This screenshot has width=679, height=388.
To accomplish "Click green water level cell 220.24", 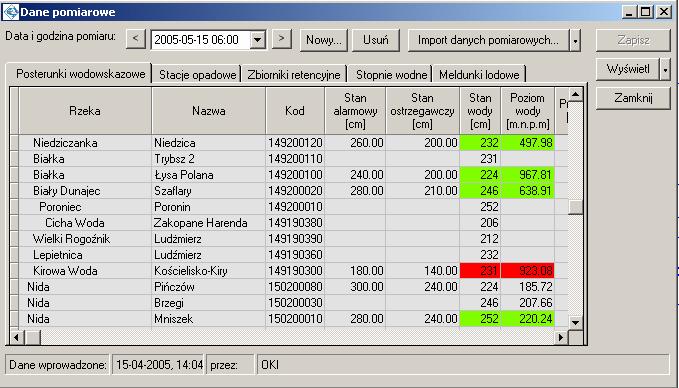I will point(527,319).
